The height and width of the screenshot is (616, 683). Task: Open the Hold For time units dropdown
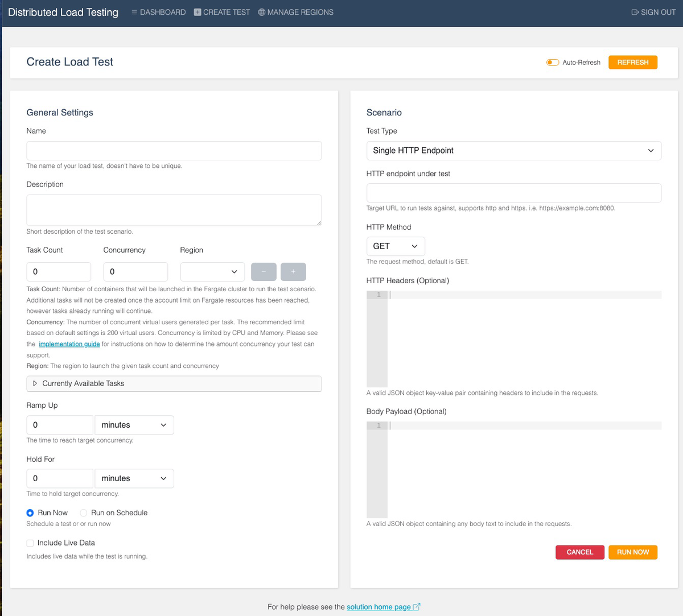(134, 478)
